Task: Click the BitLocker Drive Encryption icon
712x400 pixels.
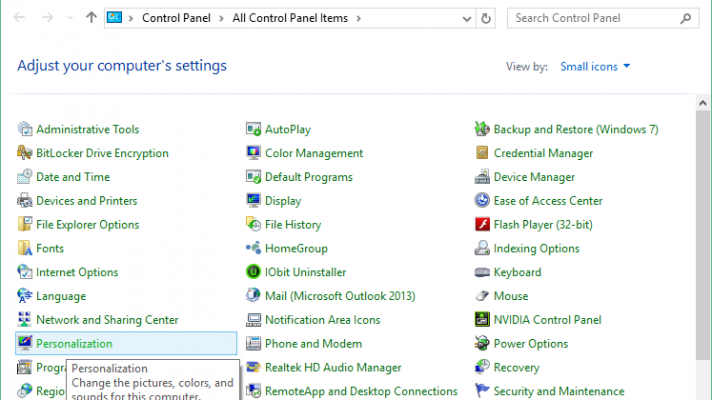Action: coord(25,153)
